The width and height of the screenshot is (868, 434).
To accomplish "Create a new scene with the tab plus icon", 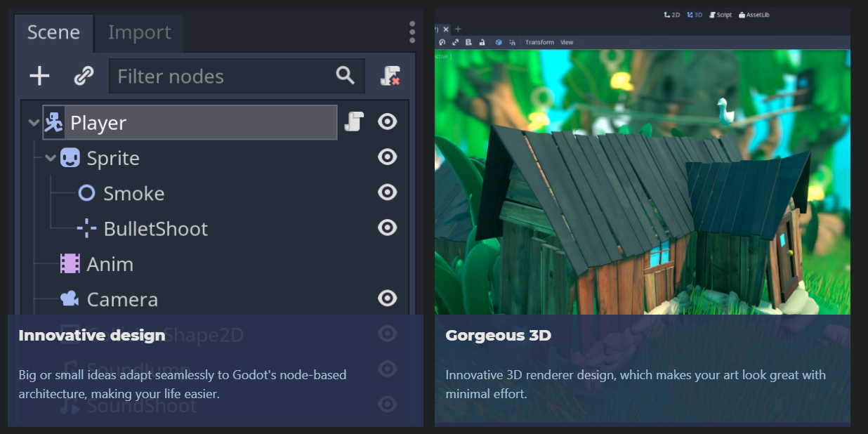I will tap(457, 29).
